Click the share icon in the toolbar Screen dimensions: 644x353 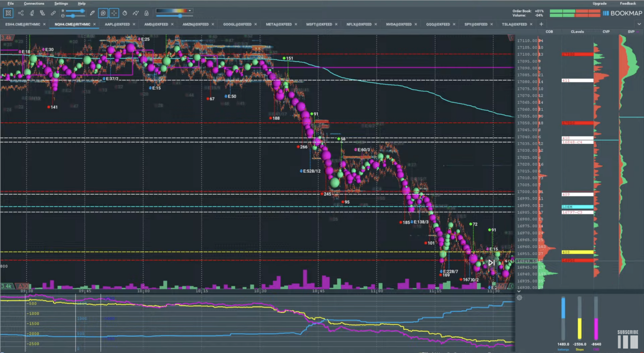[x=21, y=13]
